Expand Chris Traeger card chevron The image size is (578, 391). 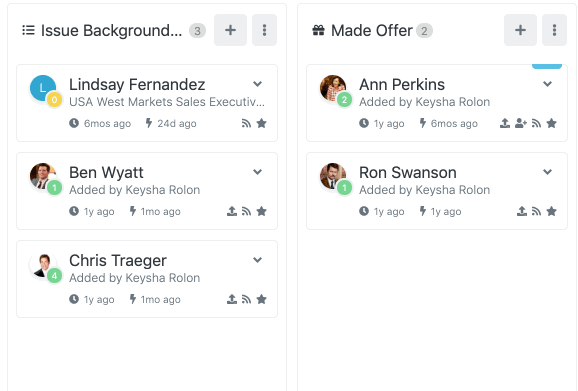[257, 260]
